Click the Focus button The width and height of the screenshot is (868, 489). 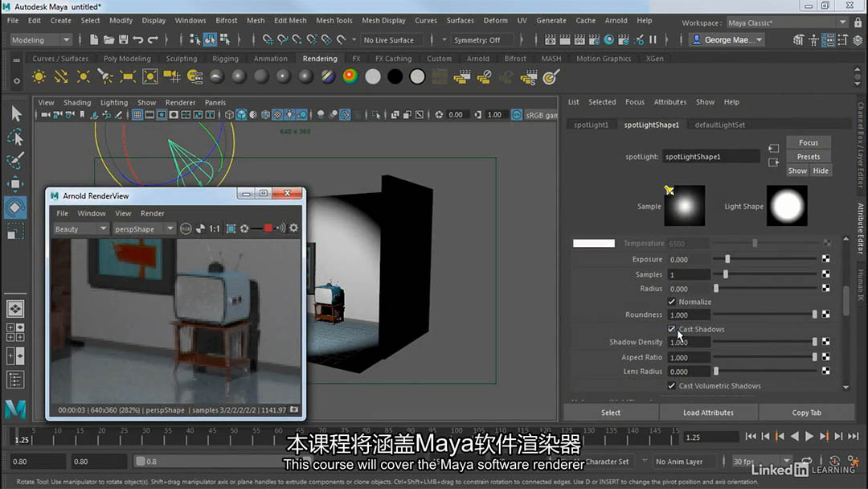(809, 142)
